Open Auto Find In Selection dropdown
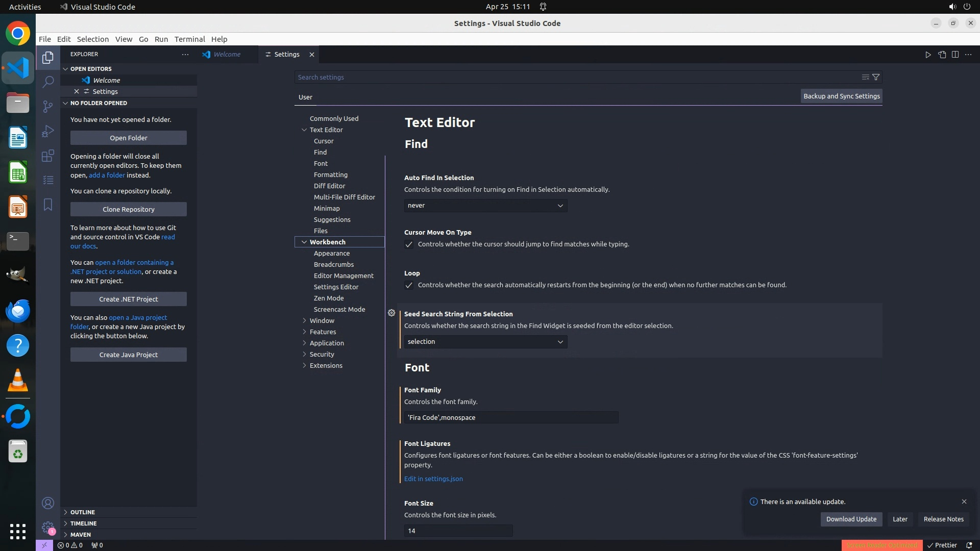The image size is (980, 551). click(485, 206)
